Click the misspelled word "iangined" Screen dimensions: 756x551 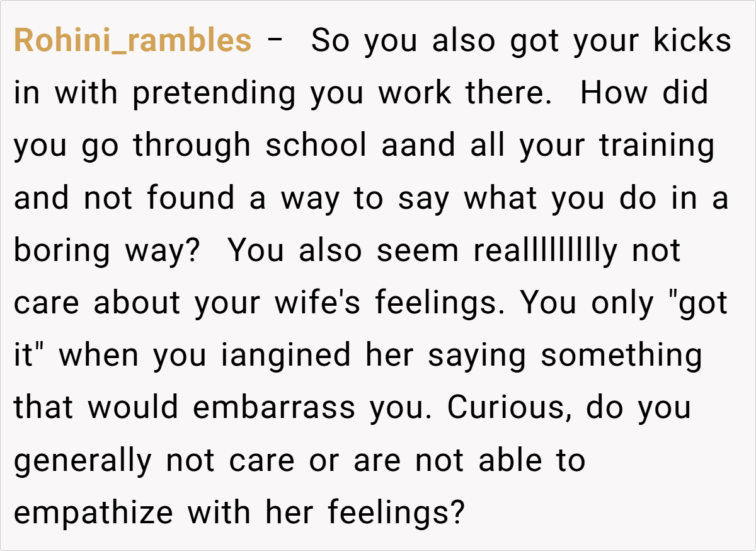[285, 355]
